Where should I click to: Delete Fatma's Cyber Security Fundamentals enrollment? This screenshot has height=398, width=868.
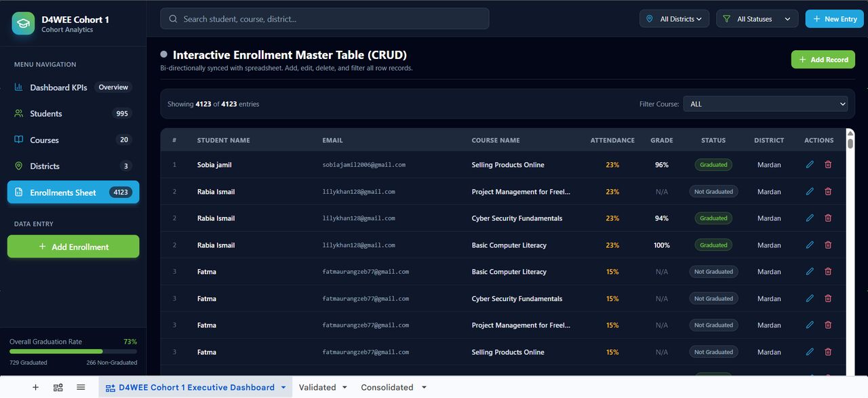click(x=828, y=299)
